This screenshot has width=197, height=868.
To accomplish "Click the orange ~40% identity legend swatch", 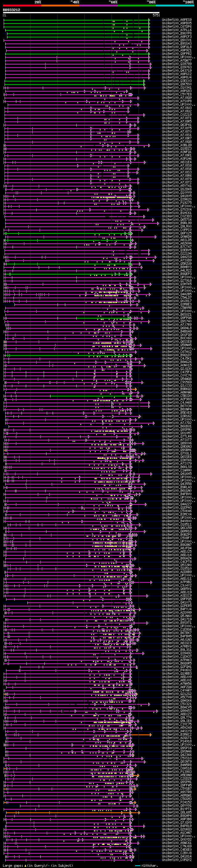I will tap(60, 6).
